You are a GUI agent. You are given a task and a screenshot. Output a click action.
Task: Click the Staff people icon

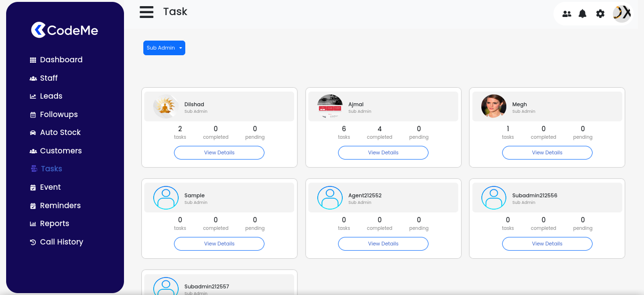pos(33,78)
